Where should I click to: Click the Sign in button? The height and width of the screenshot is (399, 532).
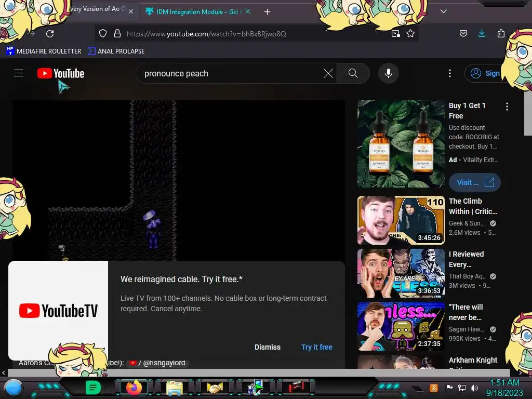tap(485, 73)
